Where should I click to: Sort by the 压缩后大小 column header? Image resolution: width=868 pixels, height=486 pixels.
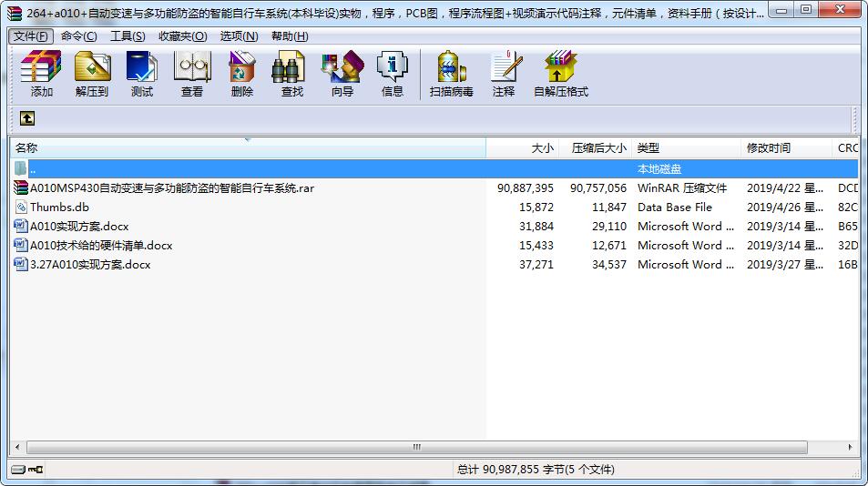click(x=595, y=148)
